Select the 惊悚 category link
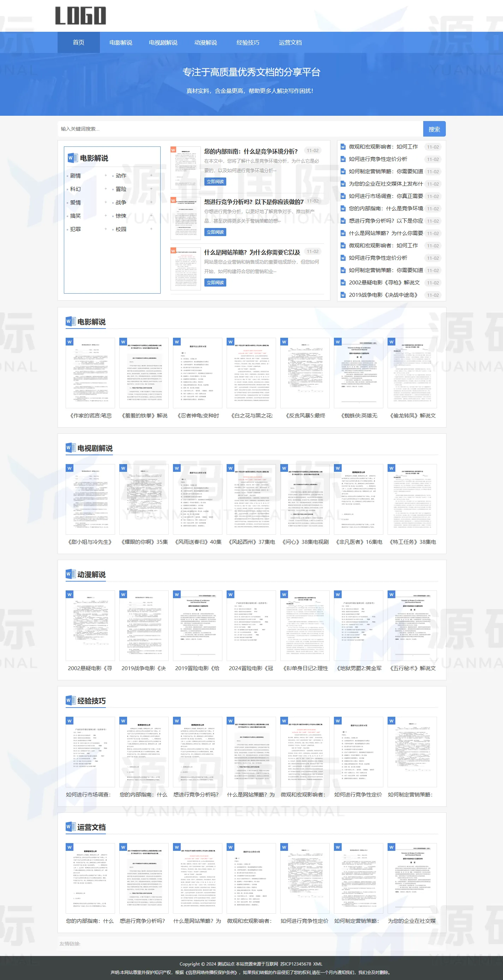Image resolution: width=503 pixels, height=980 pixels. [121, 216]
